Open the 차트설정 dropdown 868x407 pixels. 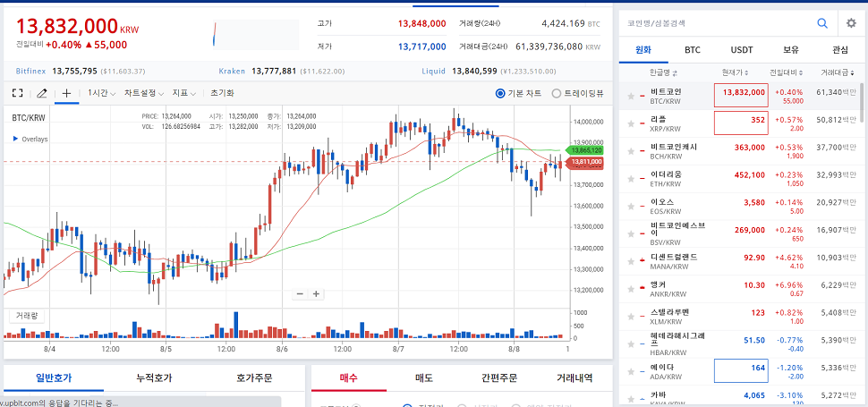[143, 93]
